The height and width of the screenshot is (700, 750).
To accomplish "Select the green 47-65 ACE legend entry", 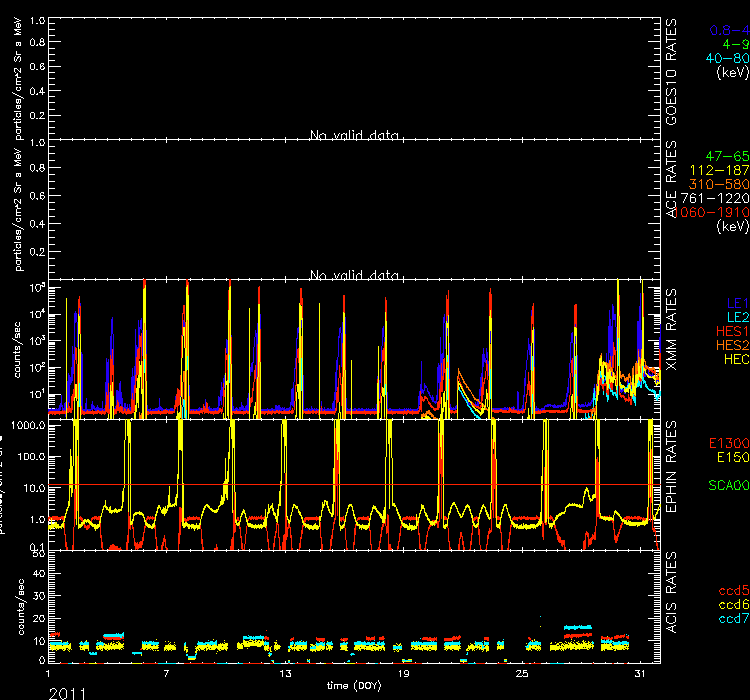I will pyautogui.click(x=727, y=157).
